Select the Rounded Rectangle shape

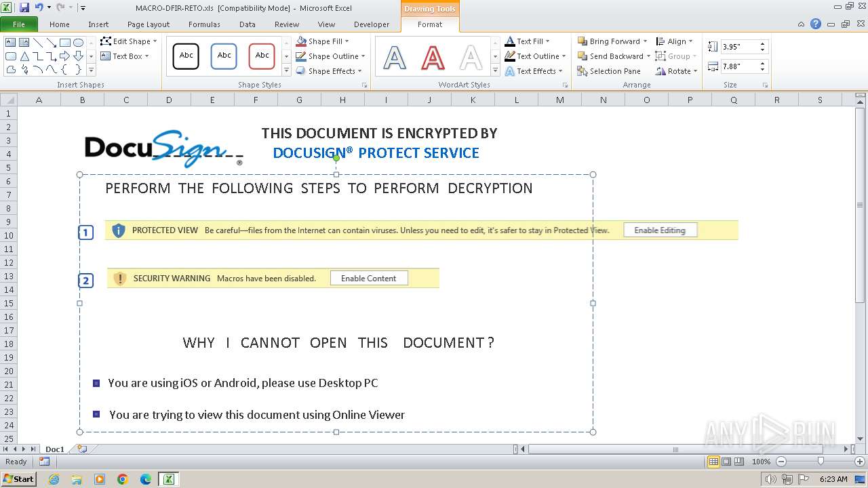click(x=11, y=56)
